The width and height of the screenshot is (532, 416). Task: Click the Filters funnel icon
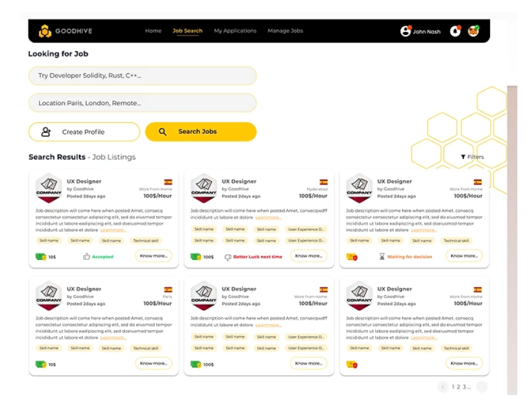[463, 157]
